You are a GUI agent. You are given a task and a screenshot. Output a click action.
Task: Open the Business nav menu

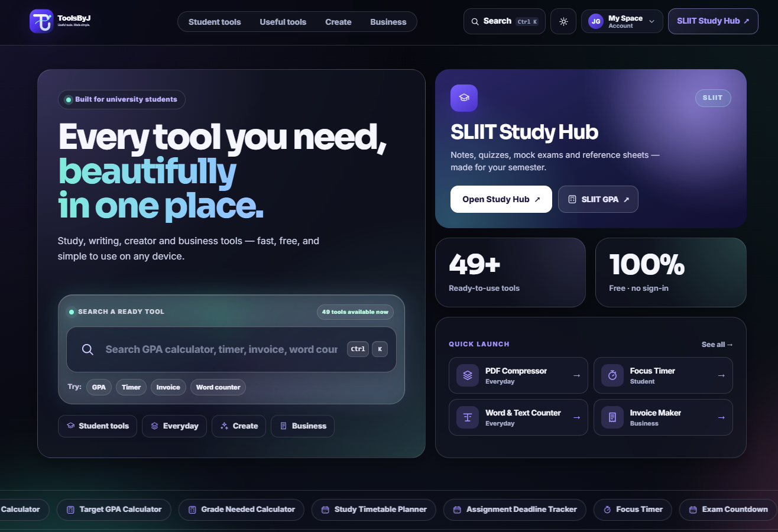coord(388,22)
